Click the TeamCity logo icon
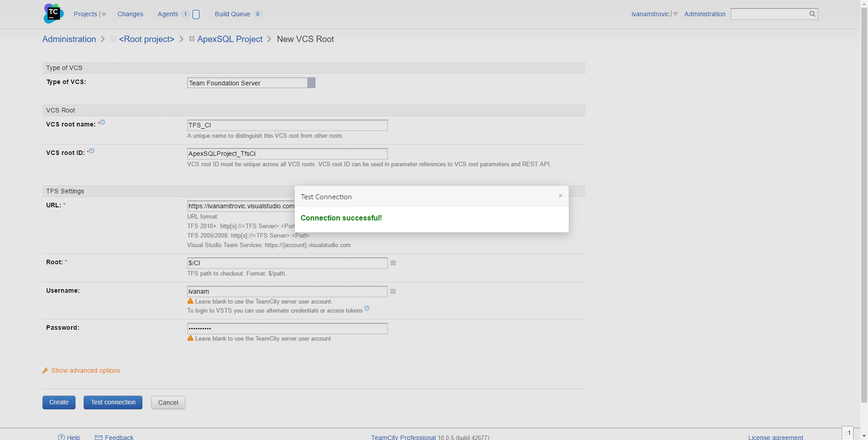 click(53, 14)
